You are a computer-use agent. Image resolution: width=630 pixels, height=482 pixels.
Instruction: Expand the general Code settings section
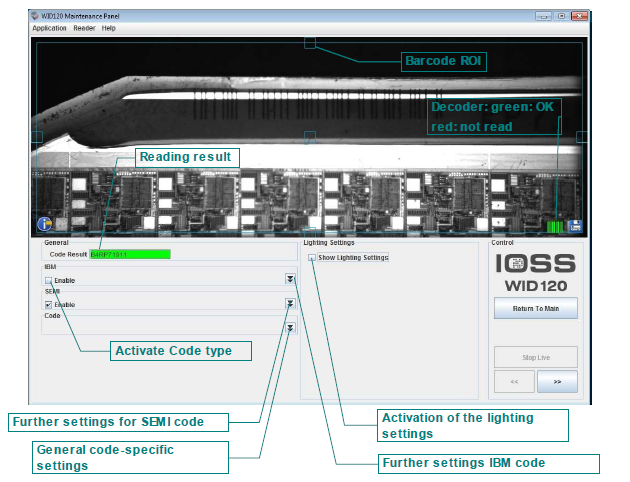pos(290,328)
